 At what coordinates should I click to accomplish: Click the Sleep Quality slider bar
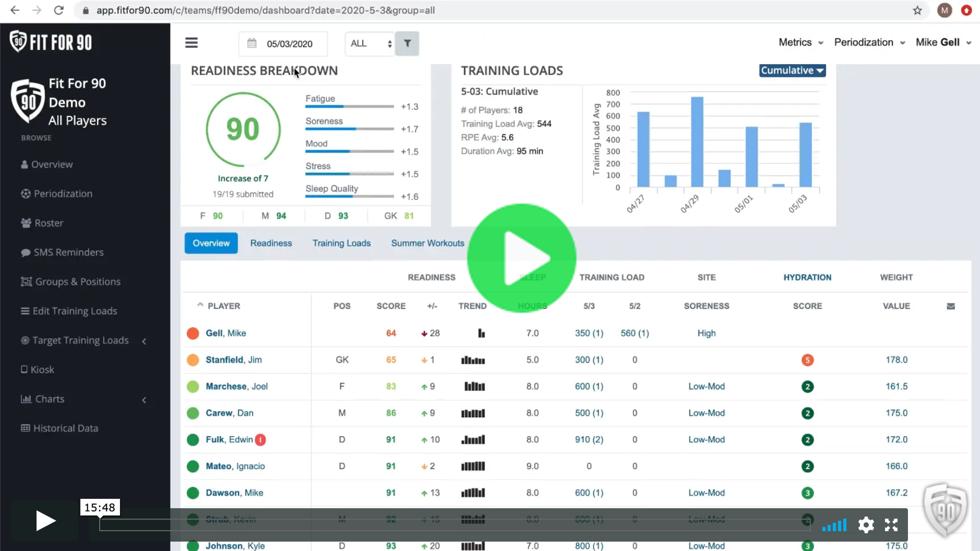(349, 196)
